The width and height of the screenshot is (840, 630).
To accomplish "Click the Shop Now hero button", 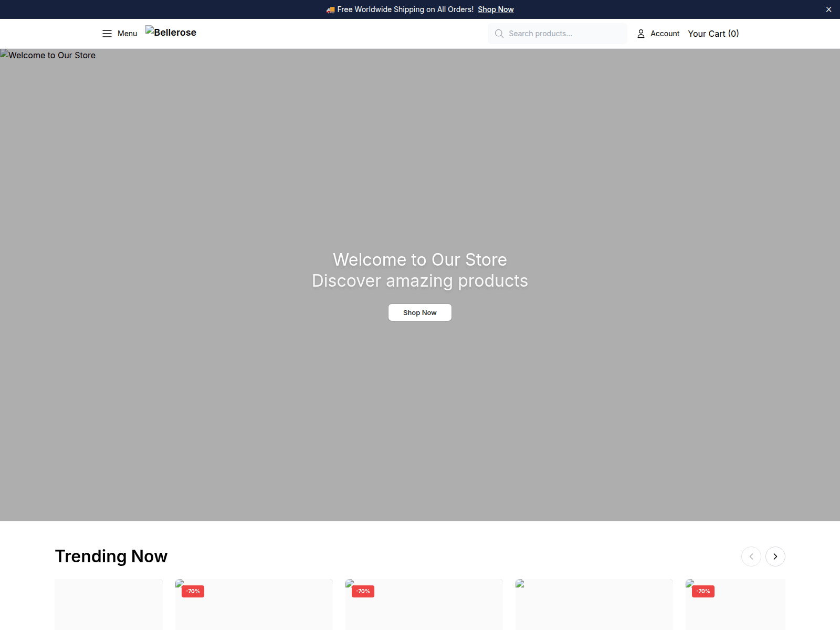I will (x=420, y=312).
